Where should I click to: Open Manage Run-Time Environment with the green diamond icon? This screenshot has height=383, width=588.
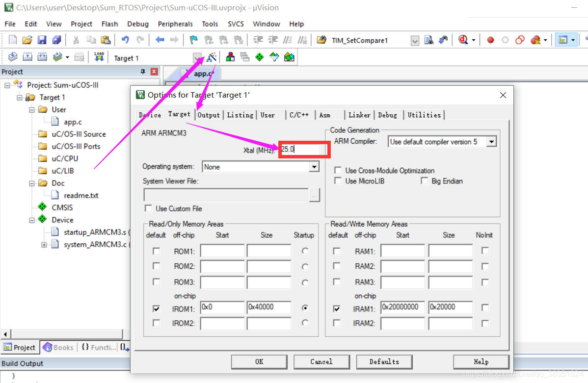click(259, 57)
